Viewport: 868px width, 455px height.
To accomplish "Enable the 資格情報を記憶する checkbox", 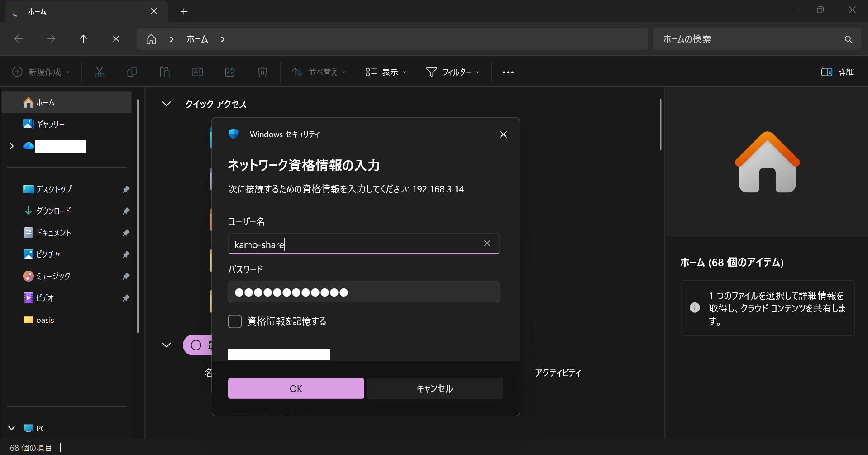I will click(x=234, y=321).
